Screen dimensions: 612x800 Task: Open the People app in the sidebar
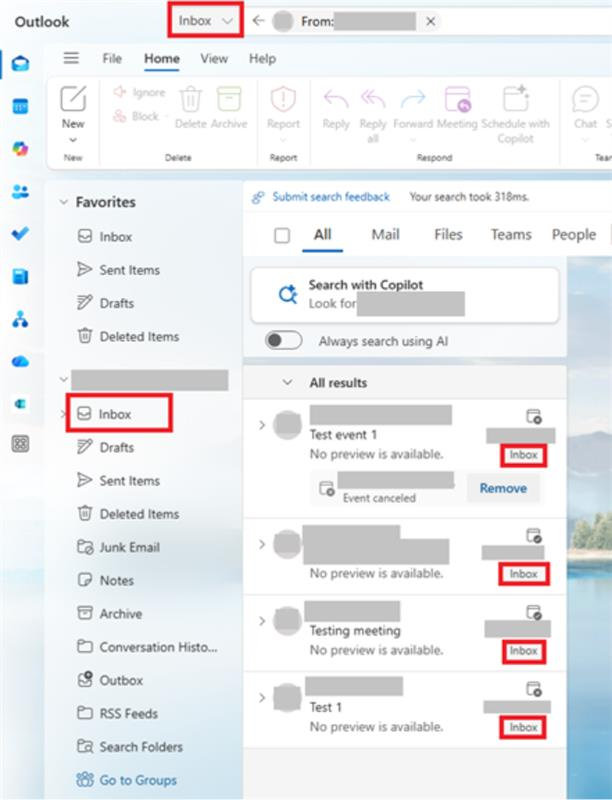coord(20,191)
